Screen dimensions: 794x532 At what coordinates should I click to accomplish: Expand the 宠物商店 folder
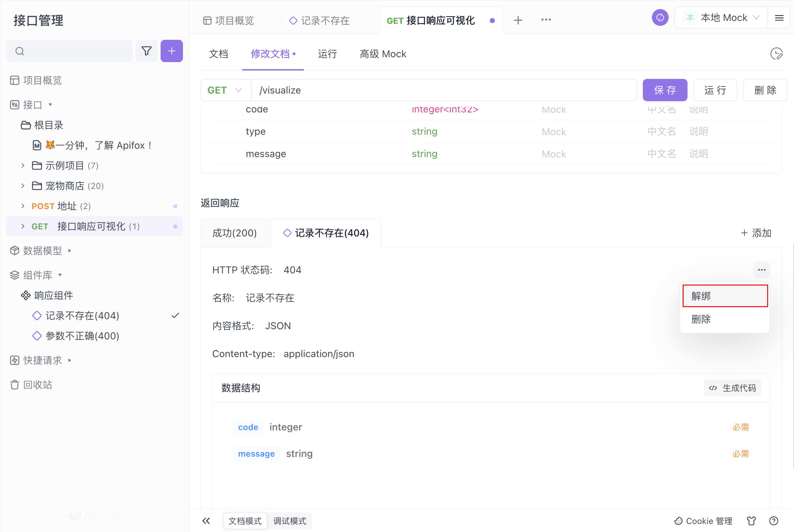click(x=23, y=186)
